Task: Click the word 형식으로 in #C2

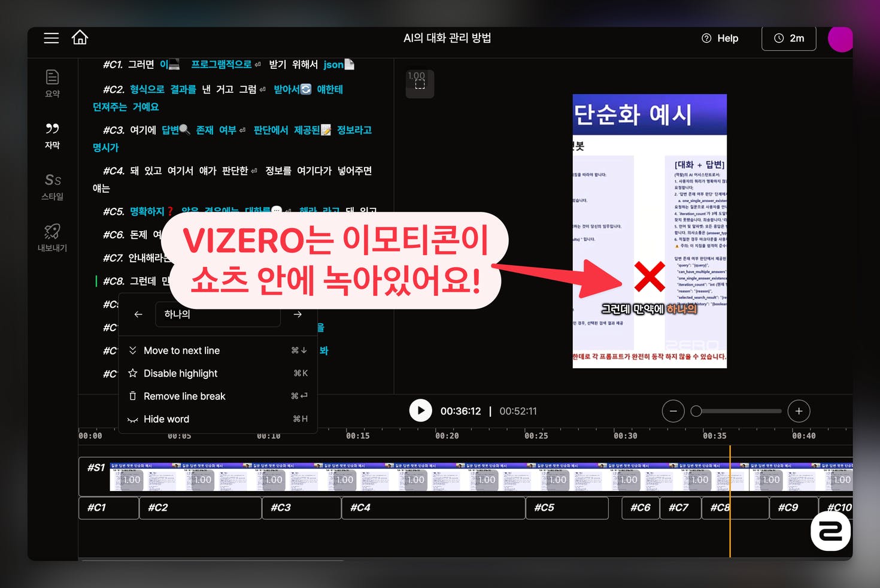Action: [147, 89]
